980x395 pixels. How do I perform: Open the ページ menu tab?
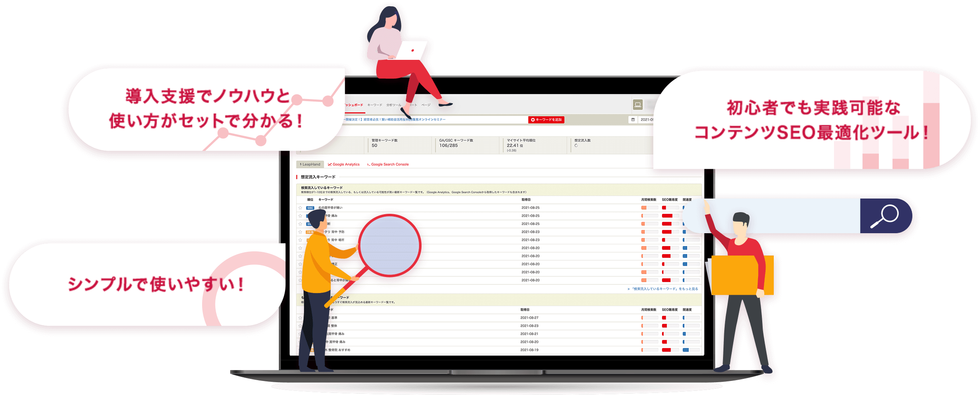(x=426, y=105)
